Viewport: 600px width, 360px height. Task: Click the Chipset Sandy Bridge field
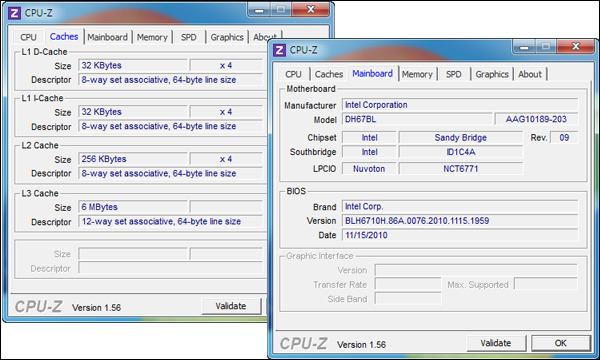461,138
